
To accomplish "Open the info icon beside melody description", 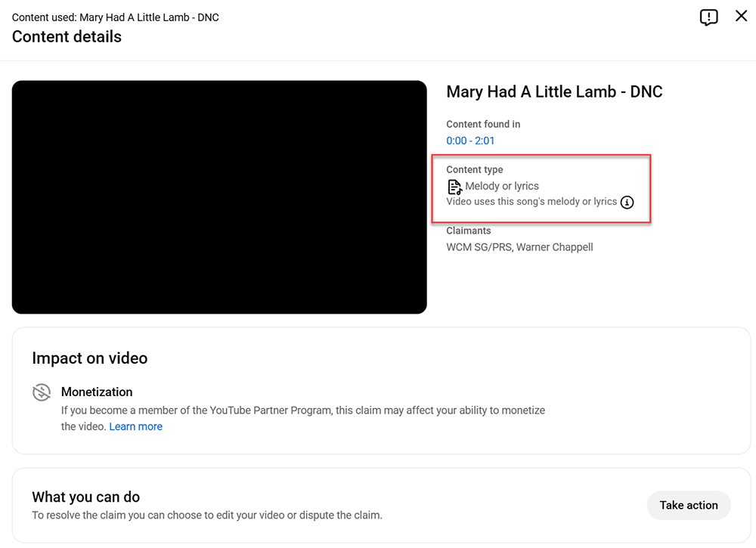I will (x=627, y=203).
